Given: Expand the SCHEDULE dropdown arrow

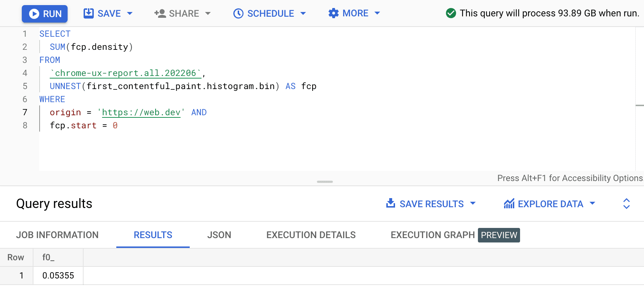Looking at the screenshot, I should pos(303,13).
